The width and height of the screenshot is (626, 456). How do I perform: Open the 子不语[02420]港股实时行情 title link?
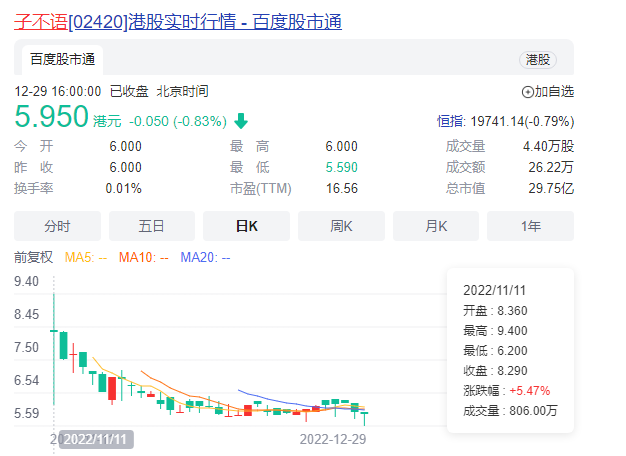pos(178,22)
